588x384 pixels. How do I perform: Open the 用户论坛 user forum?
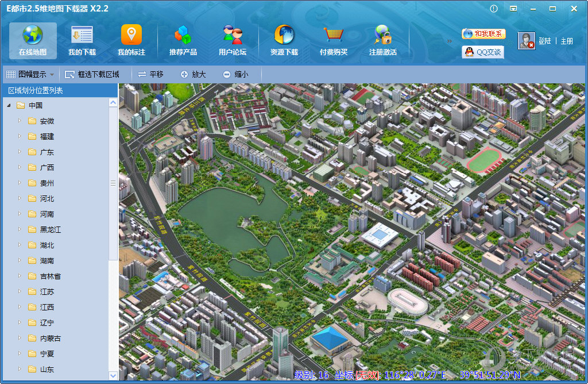click(233, 41)
